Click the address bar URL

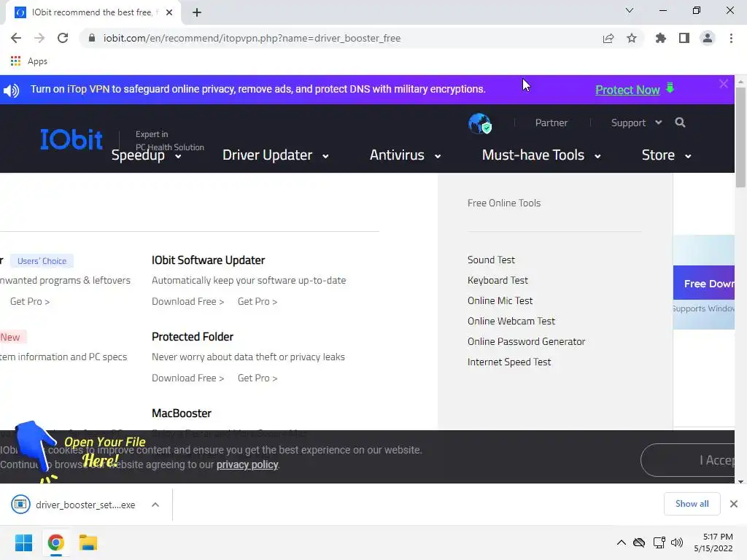coord(252,38)
